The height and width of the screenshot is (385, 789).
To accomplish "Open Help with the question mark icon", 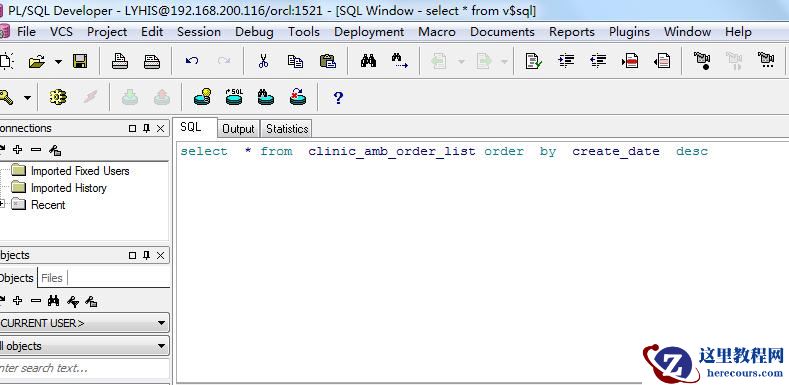I will [338, 98].
